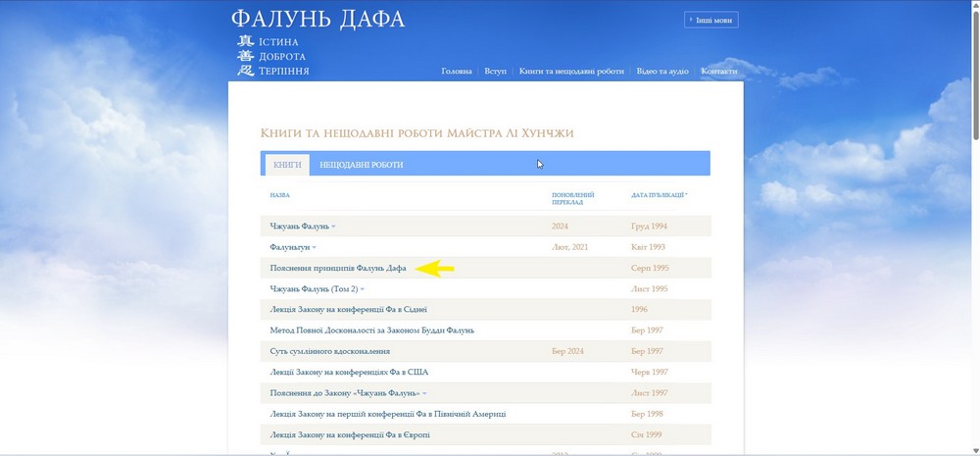Viewport: 980px width, 456px height.
Task: Switch to НЕЩОДАВНІ РОБОТИ tab
Action: pos(362,165)
